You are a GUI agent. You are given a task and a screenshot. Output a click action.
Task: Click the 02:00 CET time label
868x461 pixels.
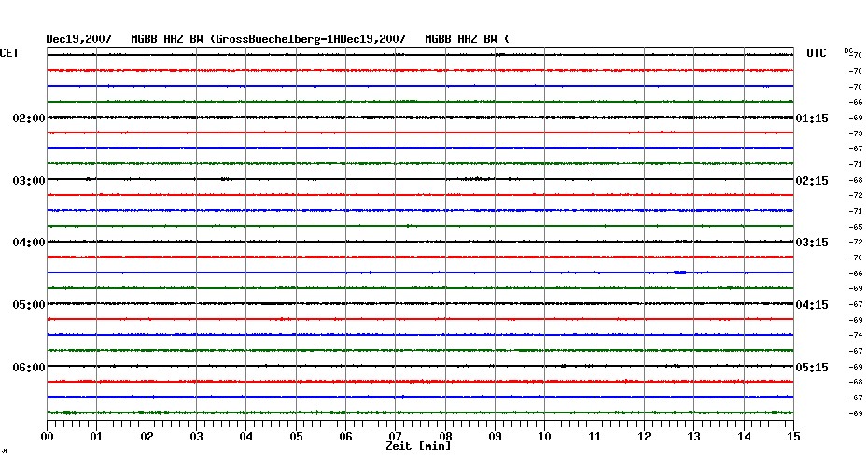coord(29,119)
